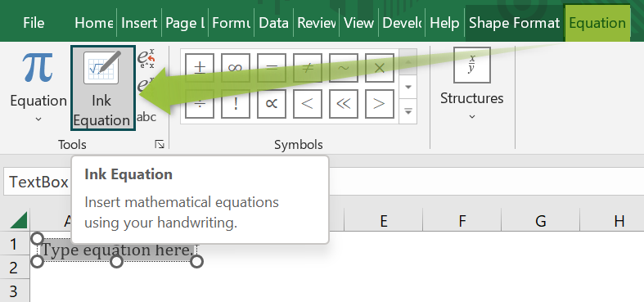Click the Ink Equation pen icon
Viewport: 644px width, 302px height.
(x=102, y=67)
